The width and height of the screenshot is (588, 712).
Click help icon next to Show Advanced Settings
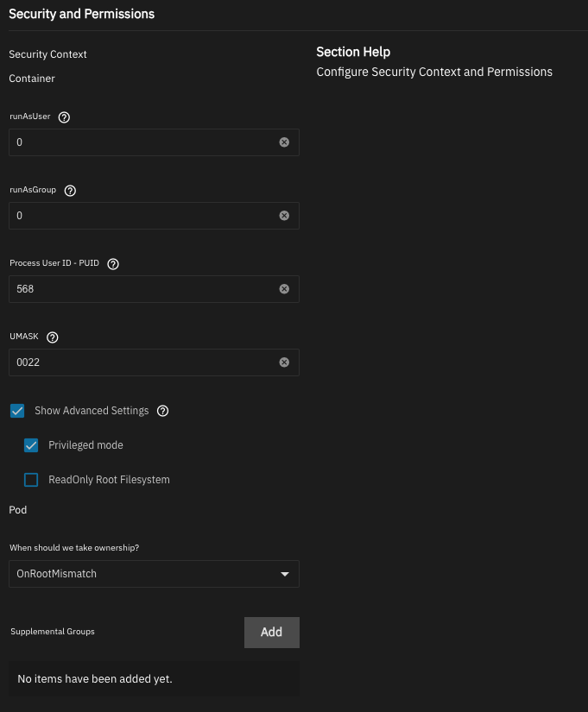(x=163, y=411)
